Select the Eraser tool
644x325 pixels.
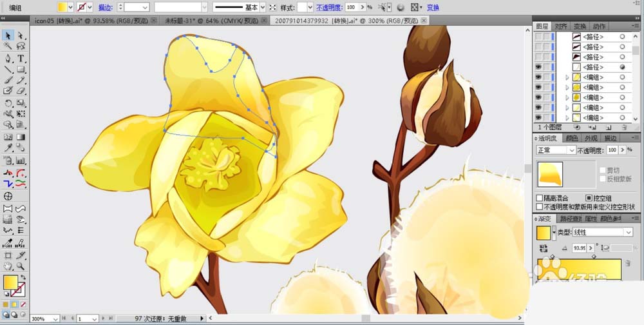21,91
